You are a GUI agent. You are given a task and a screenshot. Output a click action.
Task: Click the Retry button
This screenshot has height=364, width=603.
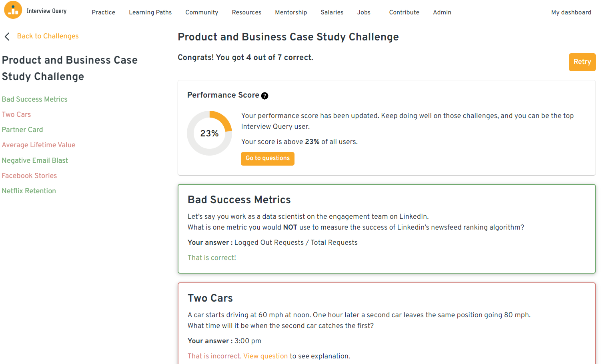point(582,62)
